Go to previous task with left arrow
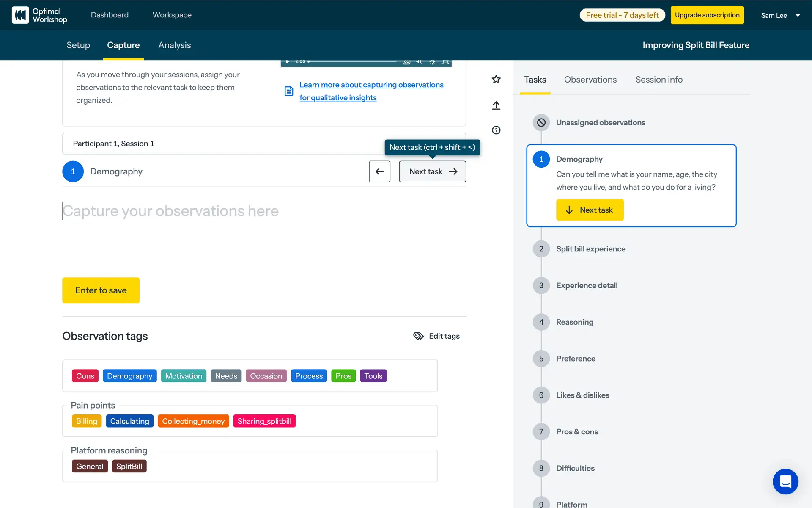This screenshot has width=812, height=508. click(x=379, y=171)
